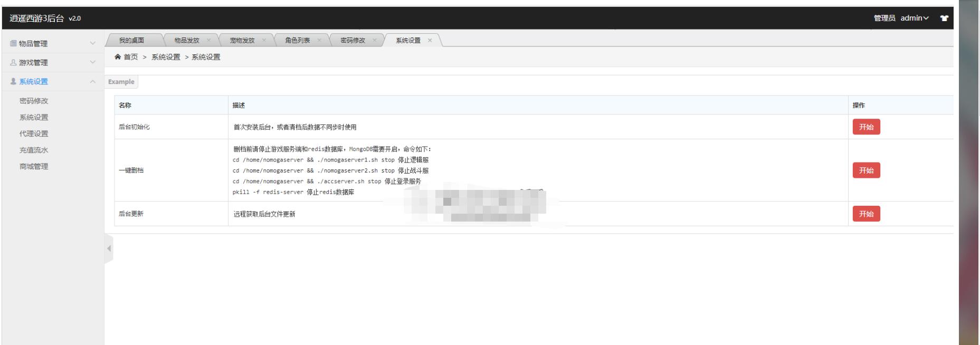The image size is (980, 345).
Task: Click the skin theme shirt icon
Action: pos(944,18)
